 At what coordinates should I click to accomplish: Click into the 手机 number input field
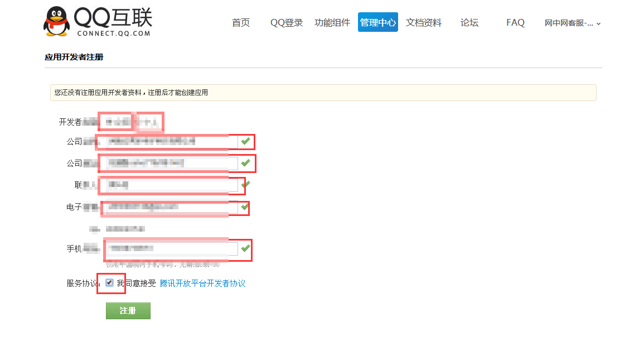tap(171, 248)
